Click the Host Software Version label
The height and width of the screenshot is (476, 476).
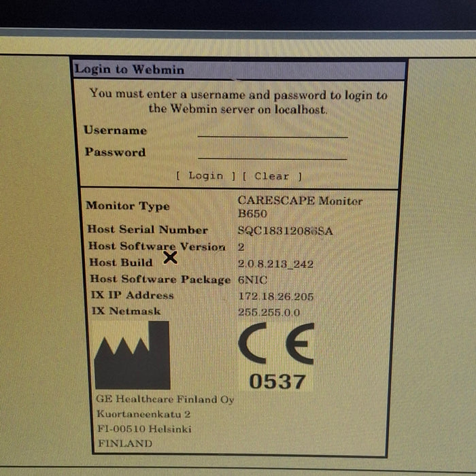coord(157,246)
